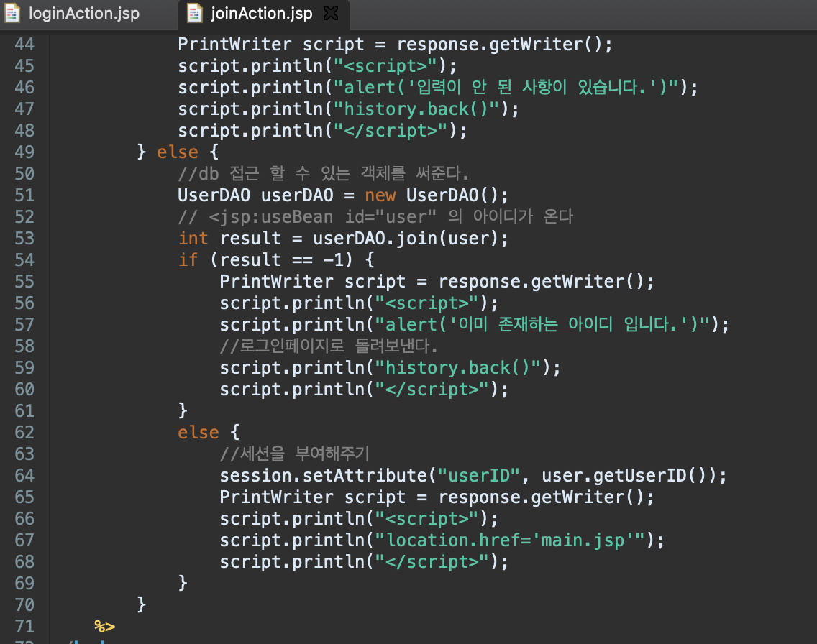This screenshot has height=644, width=817.
Task: Click the comment '//db 접근 할 수 있는 객체를 써준다.'
Action: 323,173
